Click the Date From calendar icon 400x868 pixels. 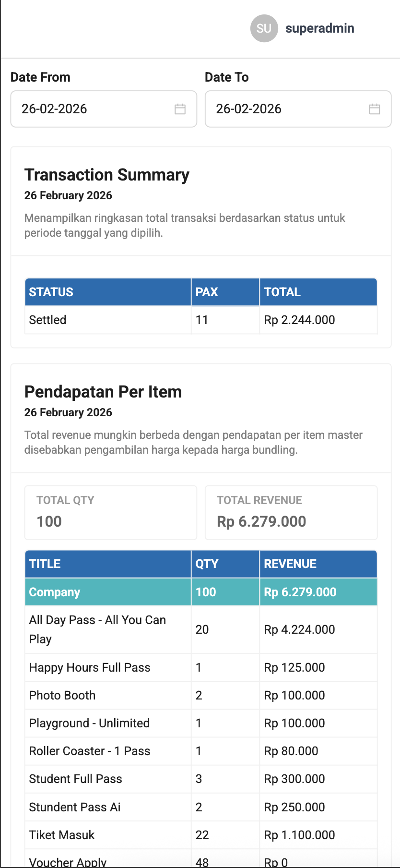[x=180, y=109]
